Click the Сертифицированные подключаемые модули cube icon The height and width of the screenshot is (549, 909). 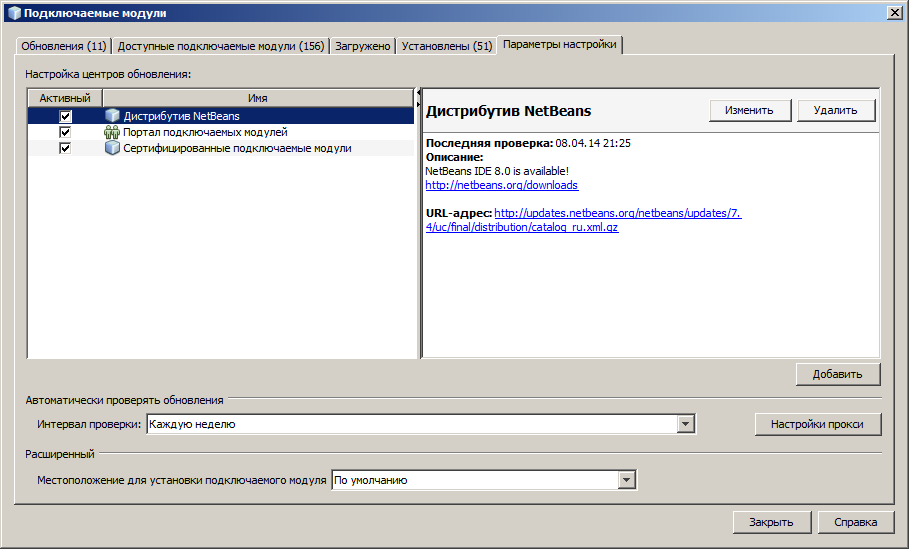pyautogui.click(x=112, y=148)
